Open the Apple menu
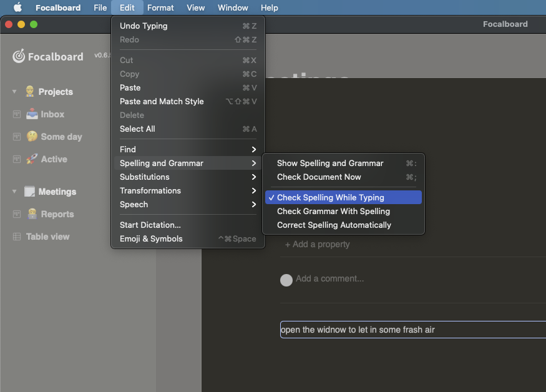This screenshot has height=392, width=546. pos(17,7)
